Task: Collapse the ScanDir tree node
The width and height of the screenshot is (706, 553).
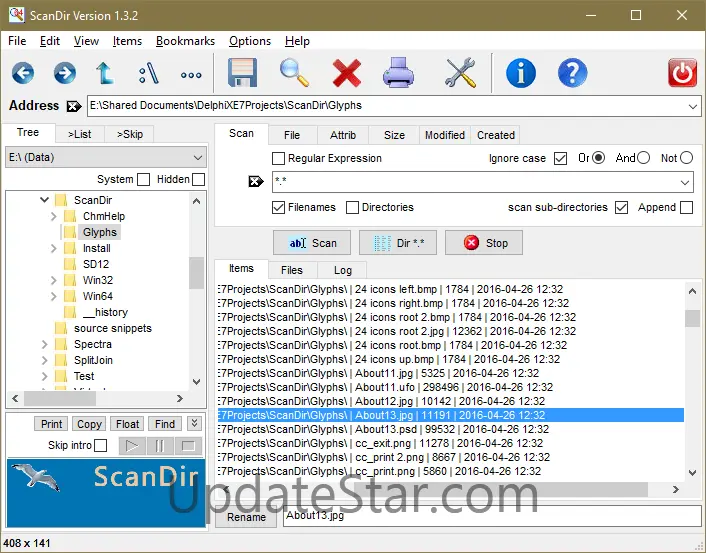Action: [44, 199]
